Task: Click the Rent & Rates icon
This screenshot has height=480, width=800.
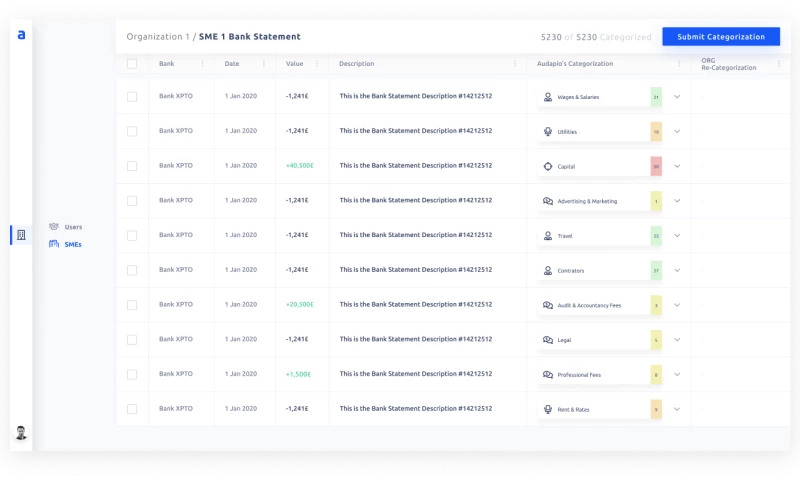Action: pyautogui.click(x=547, y=409)
